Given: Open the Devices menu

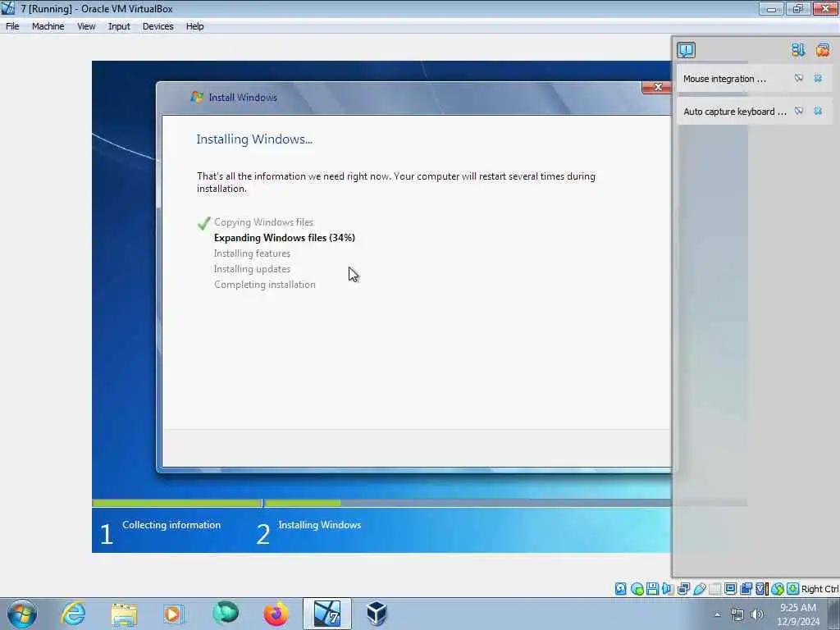Looking at the screenshot, I should 157,26.
